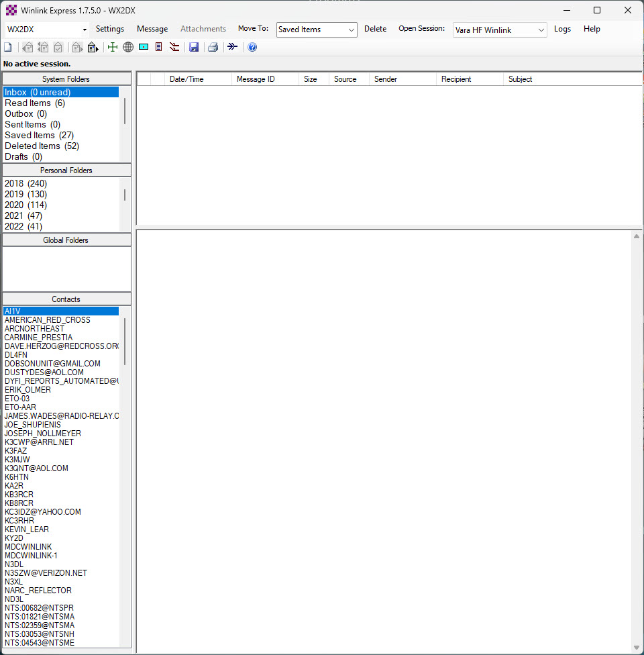Viewport: 644px width, 655px height.
Task: Click the Delete button
Action: click(x=375, y=29)
